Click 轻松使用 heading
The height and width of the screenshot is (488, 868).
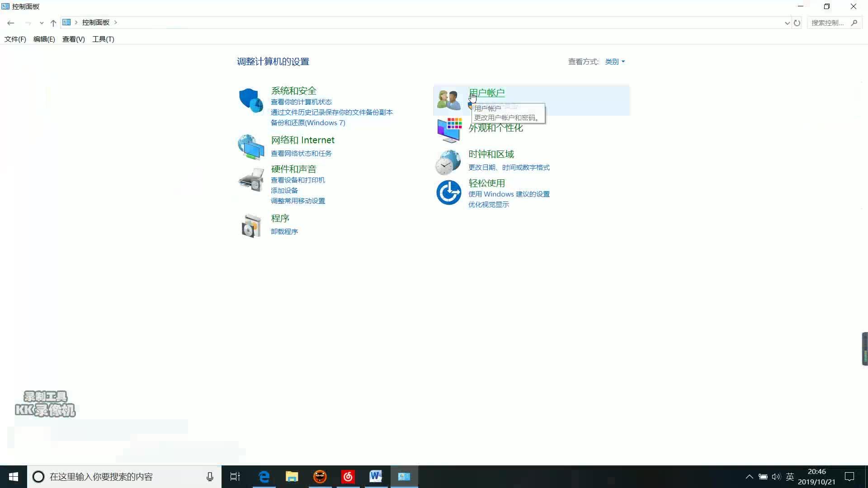[x=487, y=183]
